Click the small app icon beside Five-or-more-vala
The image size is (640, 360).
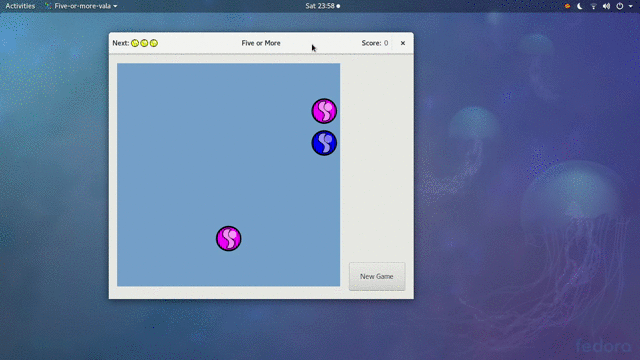coord(48,6)
